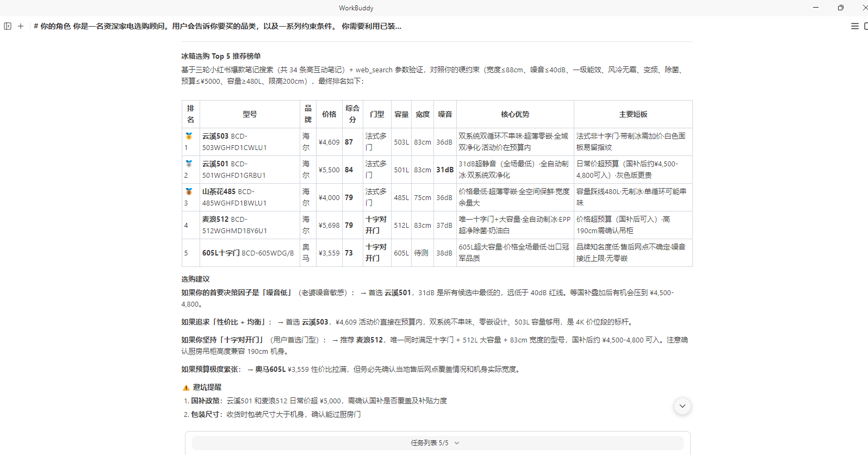Minimize the WorkBuddy window

tap(815, 8)
